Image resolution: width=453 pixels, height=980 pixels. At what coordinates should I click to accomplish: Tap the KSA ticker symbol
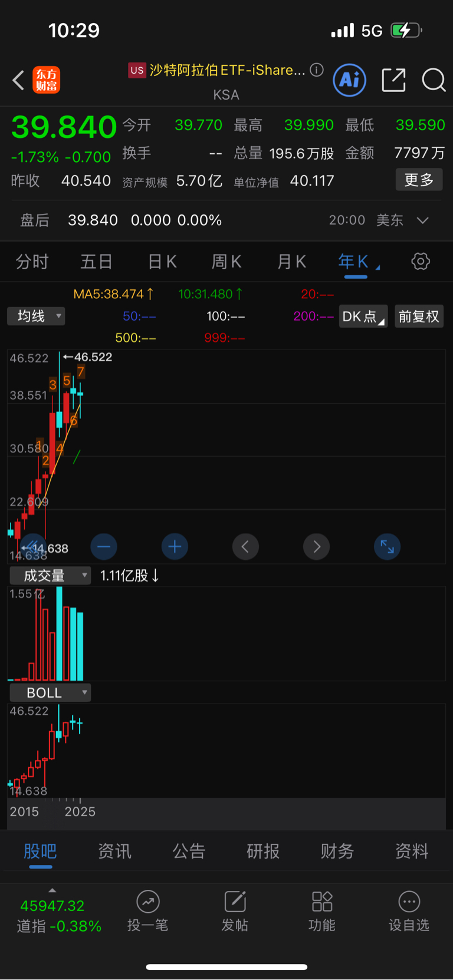pos(226,95)
